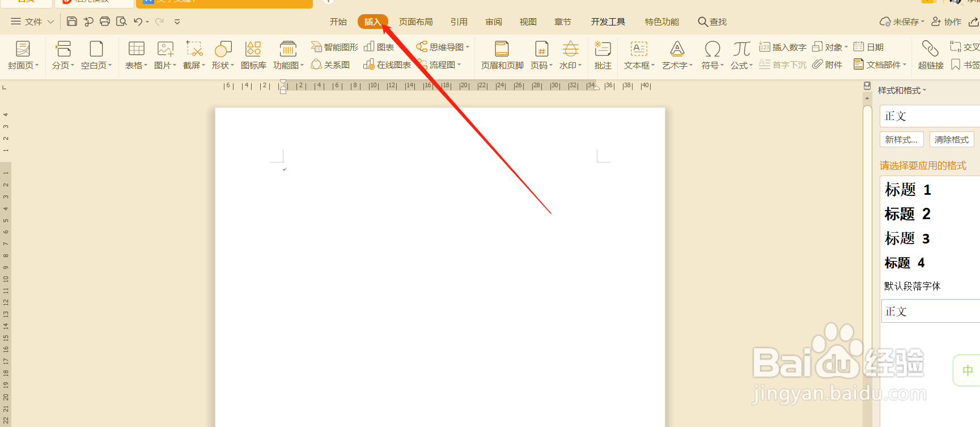
Task: Select the 正文 entry in style list
Action: [931, 311]
